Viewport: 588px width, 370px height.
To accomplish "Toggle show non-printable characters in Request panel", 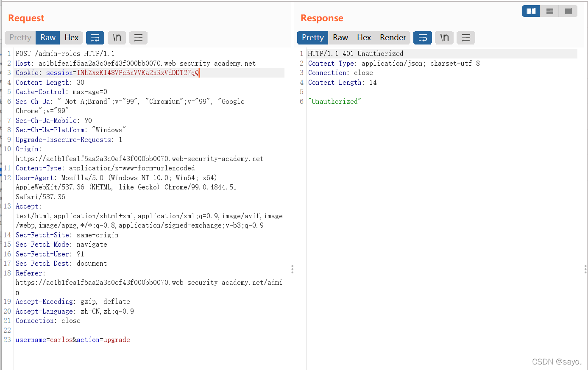I will pyautogui.click(x=117, y=38).
